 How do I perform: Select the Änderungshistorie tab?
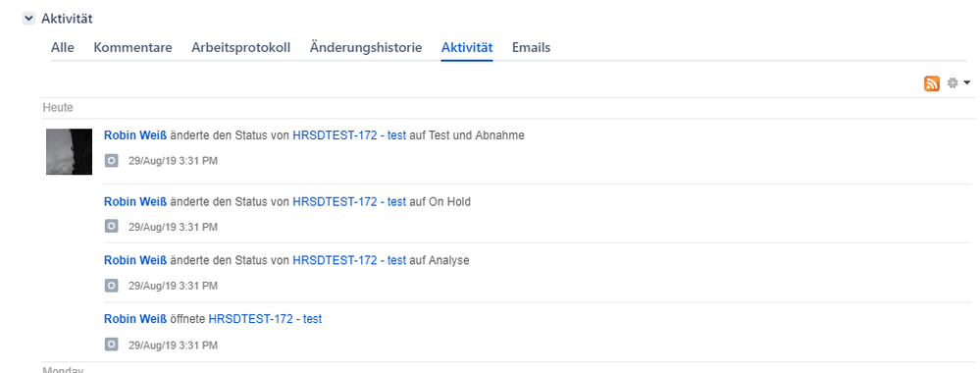click(366, 47)
